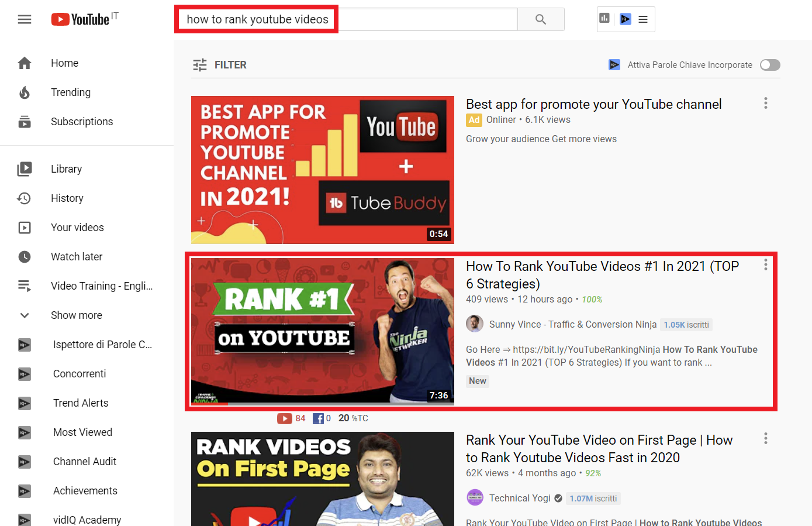Click the yellow Ad badge

(x=474, y=120)
